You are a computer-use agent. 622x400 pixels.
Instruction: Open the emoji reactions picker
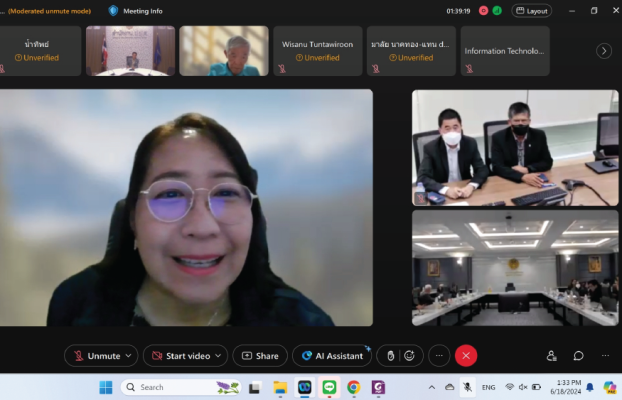tap(409, 356)
